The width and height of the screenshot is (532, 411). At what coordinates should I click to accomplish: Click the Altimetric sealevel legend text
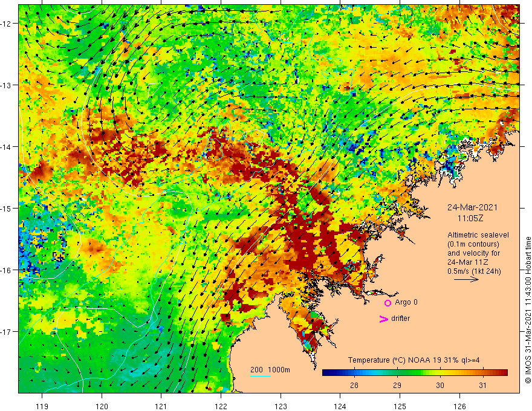pos(478,235)
